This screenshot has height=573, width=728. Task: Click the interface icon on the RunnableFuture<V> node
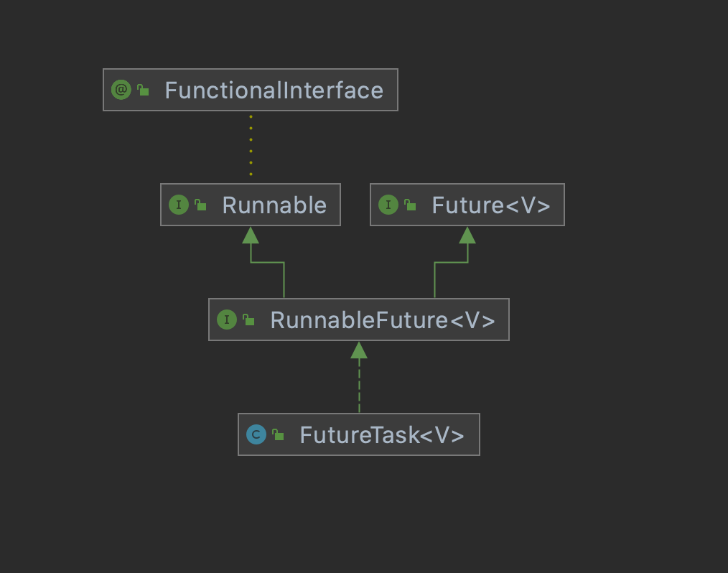pos(226,320)
